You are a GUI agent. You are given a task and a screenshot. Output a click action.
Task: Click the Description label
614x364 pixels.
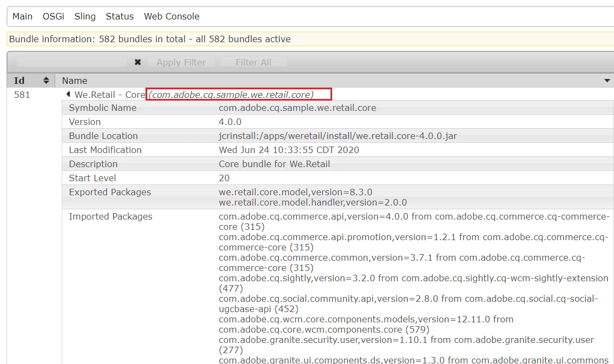93,164
